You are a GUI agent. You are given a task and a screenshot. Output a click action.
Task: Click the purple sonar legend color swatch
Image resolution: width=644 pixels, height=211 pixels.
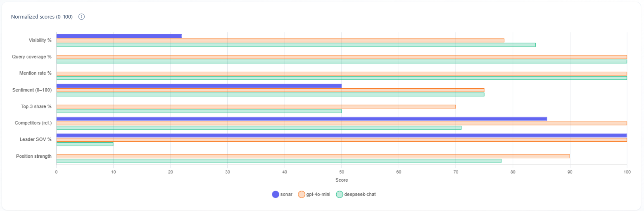276,195
